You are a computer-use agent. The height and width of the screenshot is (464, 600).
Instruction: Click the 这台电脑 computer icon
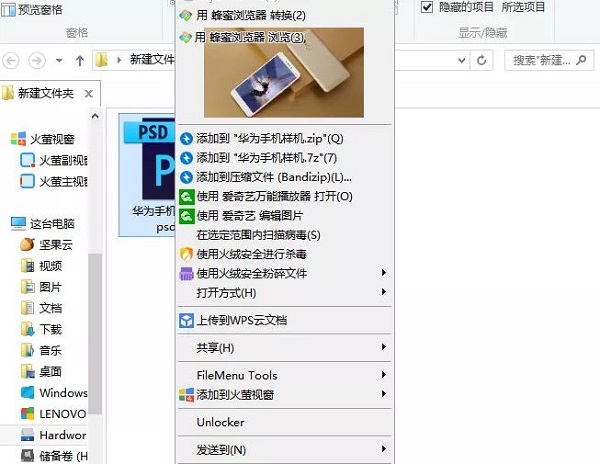coord(18,224)
